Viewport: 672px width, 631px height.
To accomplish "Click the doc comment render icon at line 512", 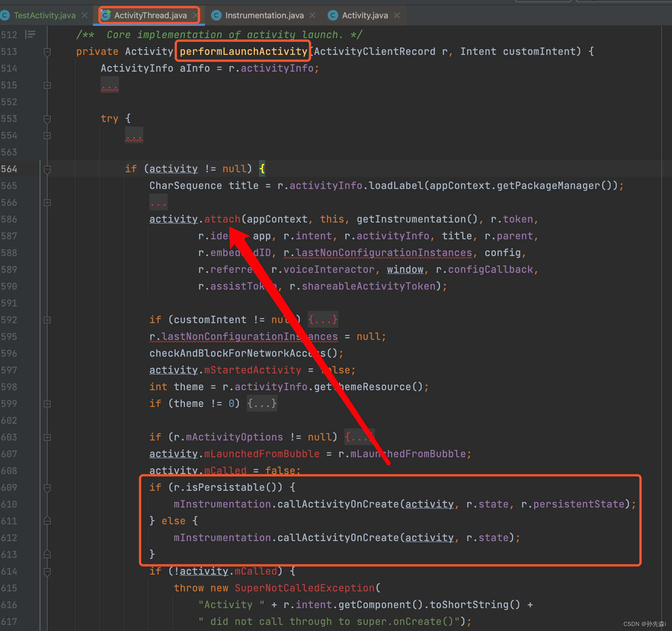I will click(30, 35).
